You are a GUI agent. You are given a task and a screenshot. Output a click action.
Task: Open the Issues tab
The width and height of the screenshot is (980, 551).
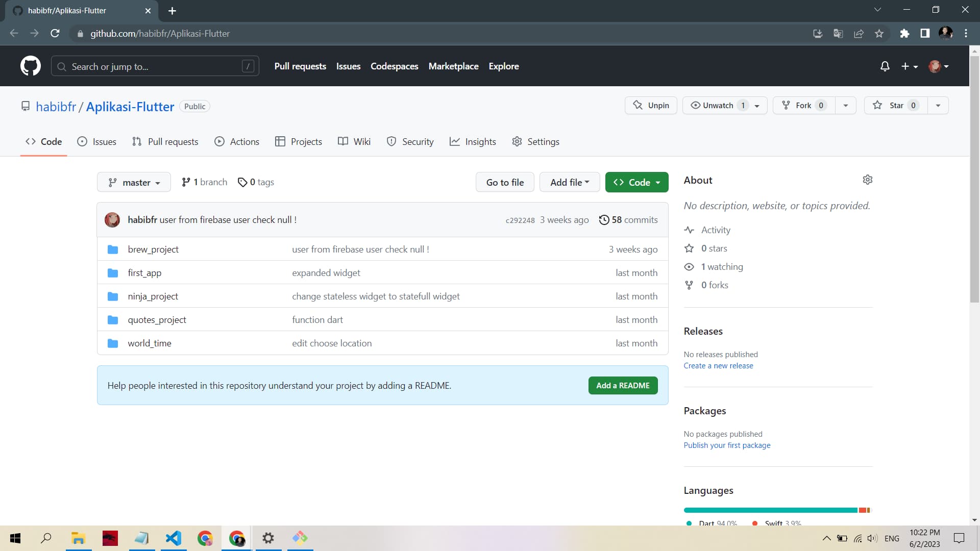(x=104, y=141)
